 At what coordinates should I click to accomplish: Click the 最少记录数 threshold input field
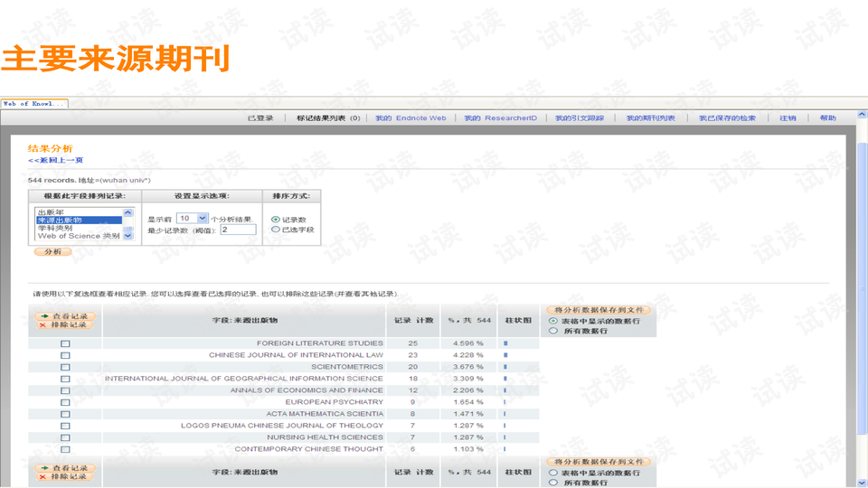[x=238, y=230]
